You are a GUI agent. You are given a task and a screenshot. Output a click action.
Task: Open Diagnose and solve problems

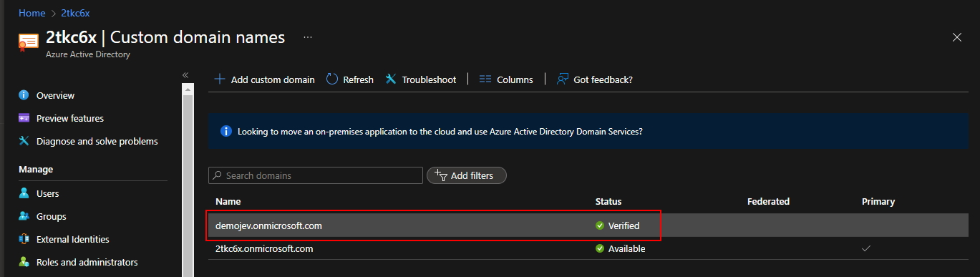pyautogui.click(x=97, y=141)
